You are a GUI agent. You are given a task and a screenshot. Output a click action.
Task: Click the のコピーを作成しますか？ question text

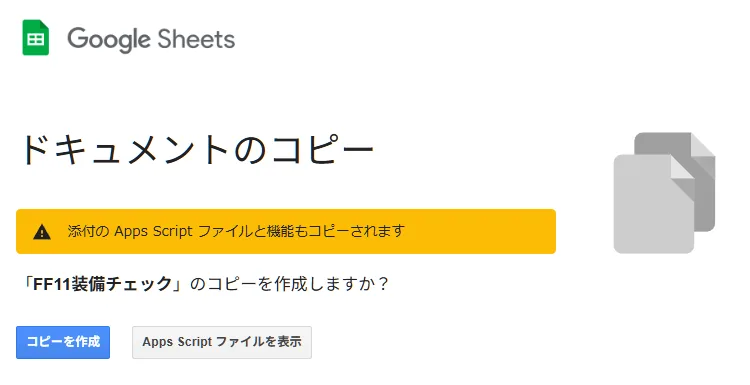point(289,284)
